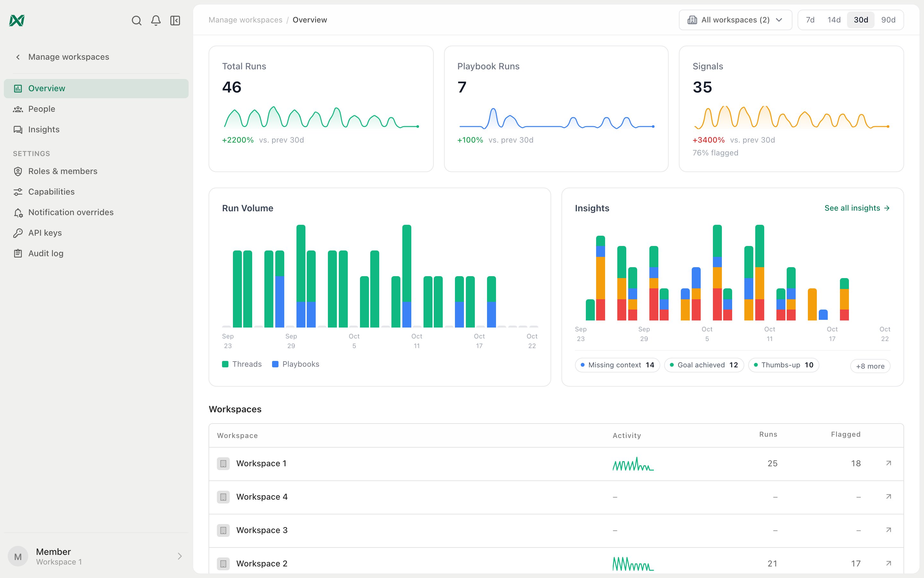Open the notifications bell
Viewport: 924px width, 578px height.
156,20
